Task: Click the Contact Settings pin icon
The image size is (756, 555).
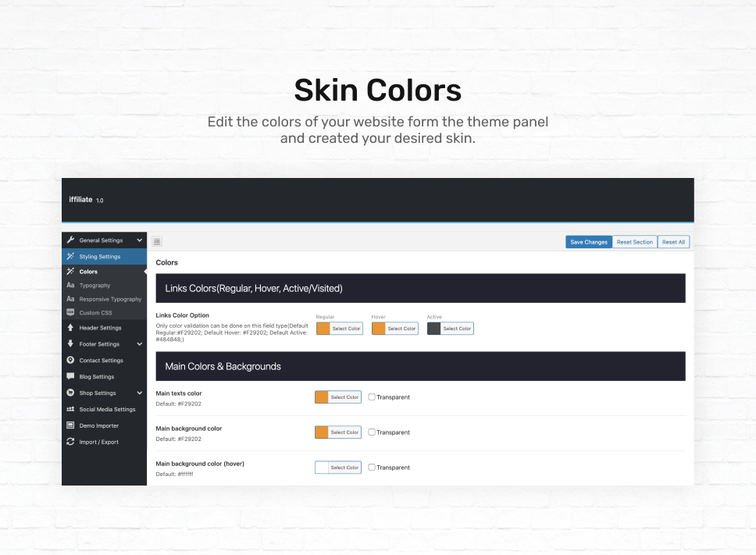Action: click(x=71, y=360)
